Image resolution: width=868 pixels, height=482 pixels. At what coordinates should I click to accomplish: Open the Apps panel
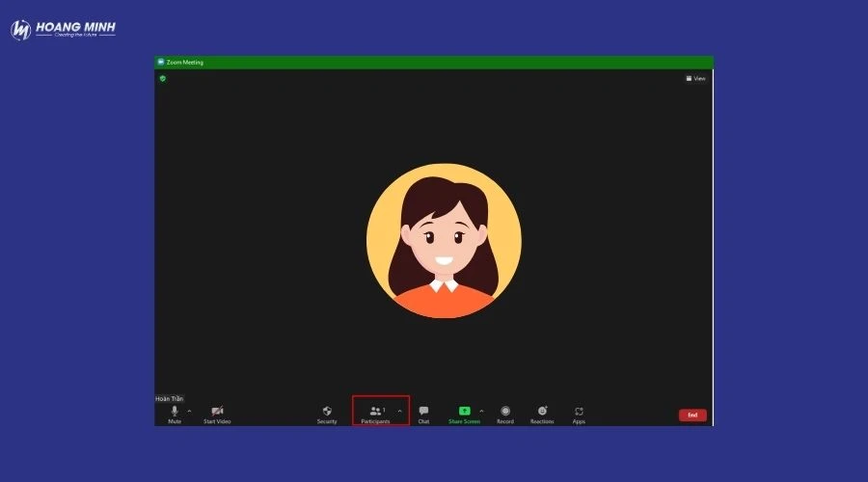click(x=579, y=415)
